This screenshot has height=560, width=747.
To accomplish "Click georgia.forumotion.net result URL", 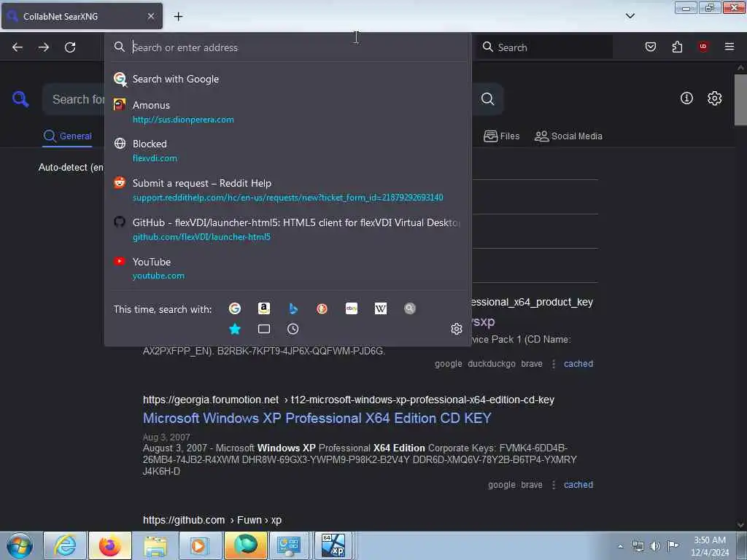I will tap(349, 400).
